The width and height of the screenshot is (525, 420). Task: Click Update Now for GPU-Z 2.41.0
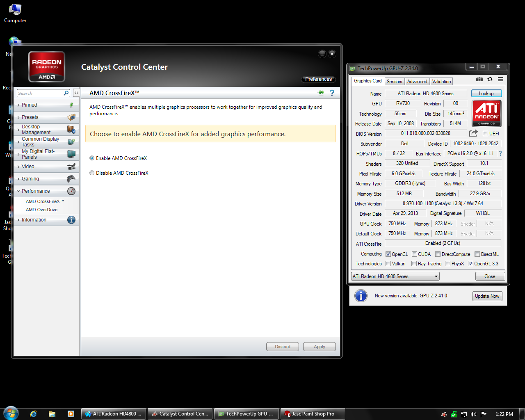pos(487,296)
